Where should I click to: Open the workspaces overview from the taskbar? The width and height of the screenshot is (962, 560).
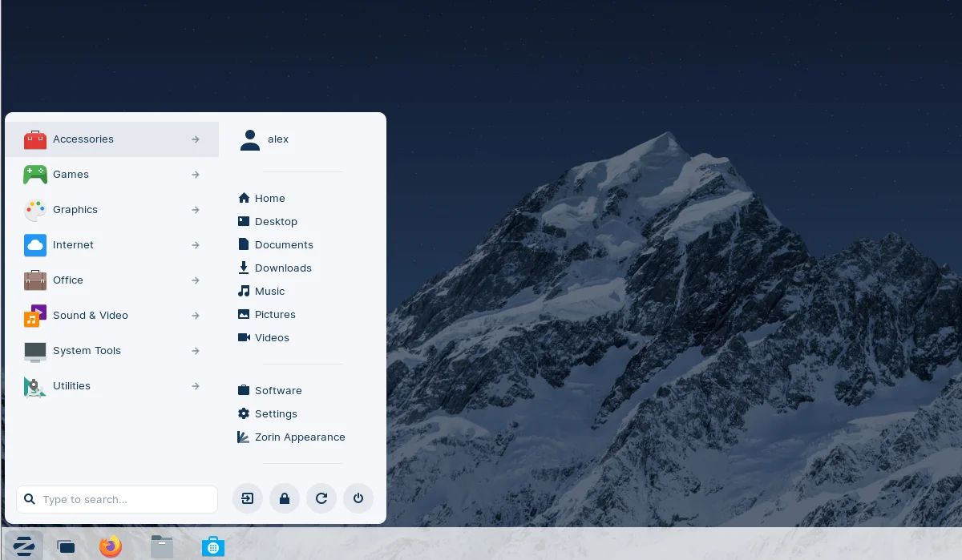click(67, 546)
